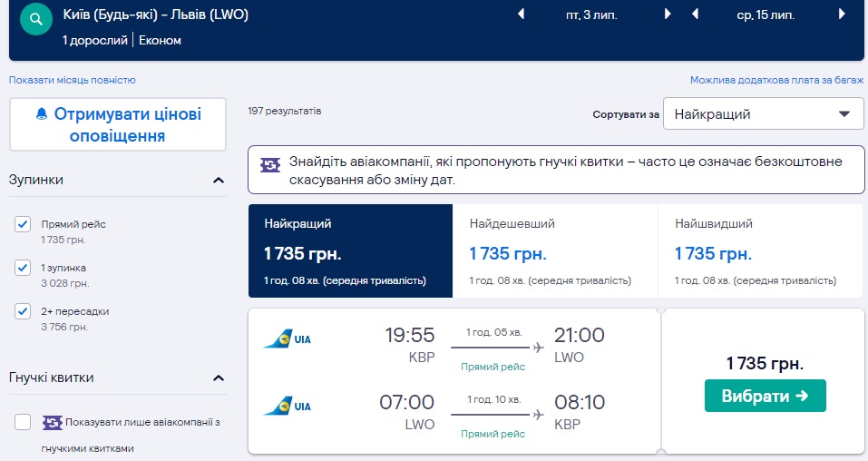Collapse the Зупинки filter section

point(219,180)
